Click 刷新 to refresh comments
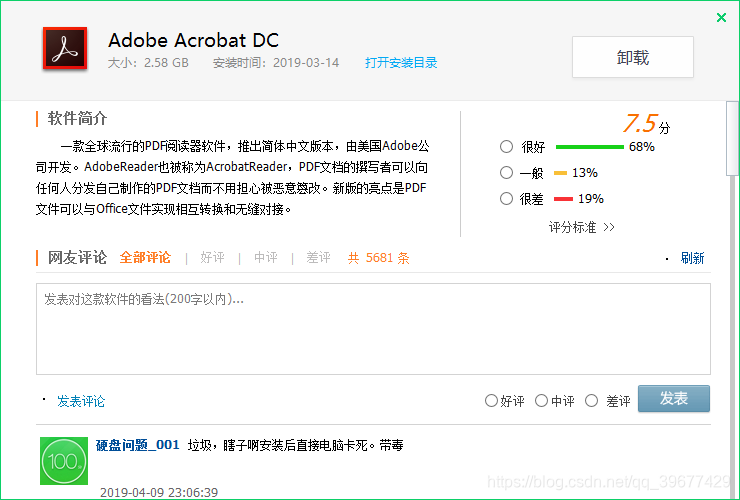Viewport: 740px width, 500px height. [x=692, y=258]
